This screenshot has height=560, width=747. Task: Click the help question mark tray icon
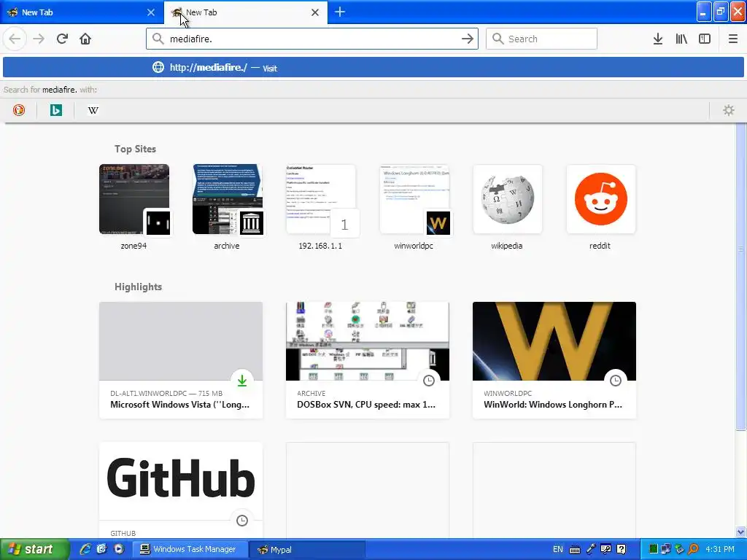click(622, 550)
